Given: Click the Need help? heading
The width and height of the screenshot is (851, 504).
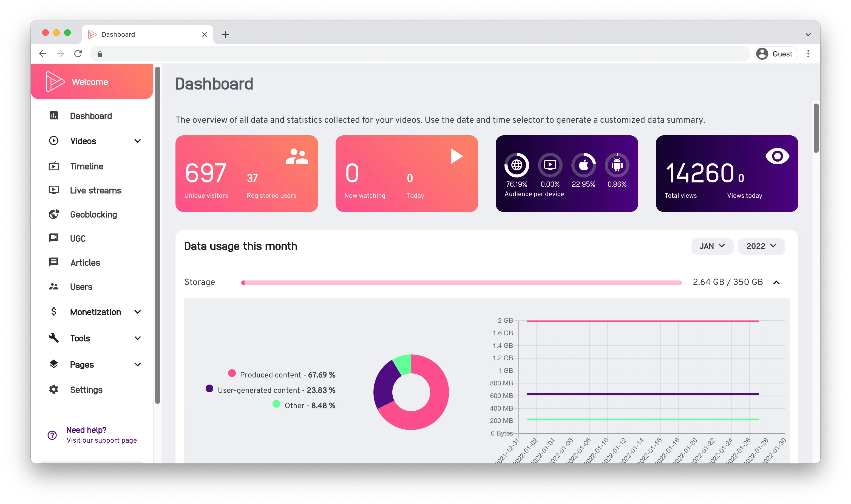Looking at the screenshot, I should click(x=86, y=430).
